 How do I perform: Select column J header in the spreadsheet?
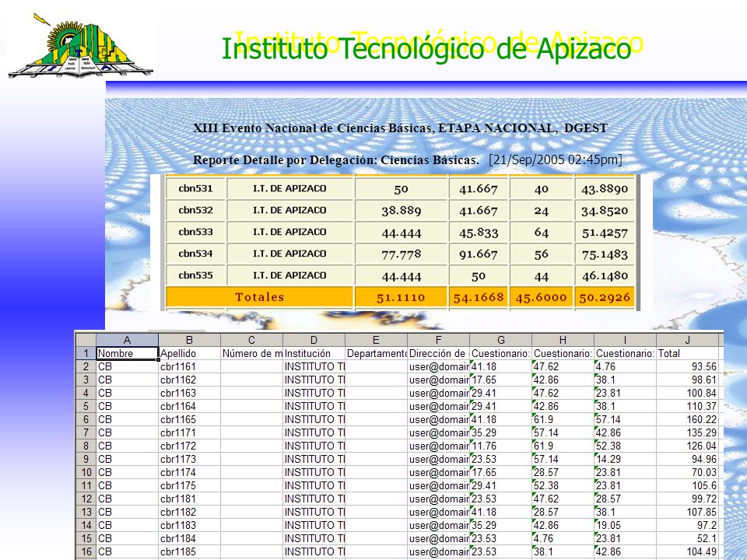(x=687, y=340)
